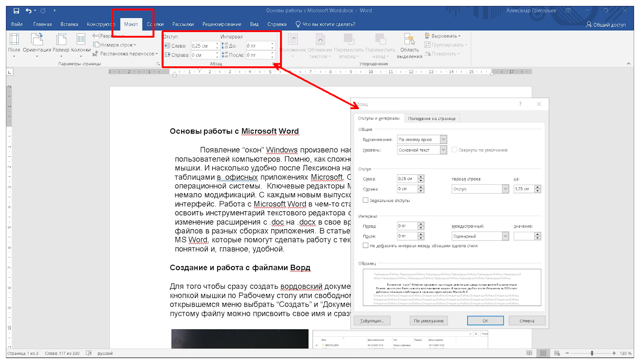Expand the Выравнивание alignment dropdown
Viewport: 640px width, 364px height.
[443, 140]
